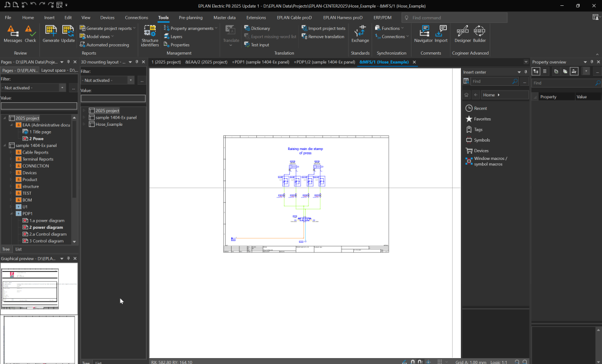Pin the Pages navigator panel
This screenshot has width=602, height=364.
(x=68, y=62)
